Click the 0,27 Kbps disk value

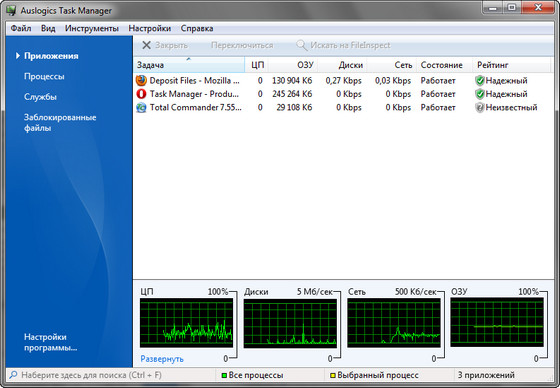point(343,80)
